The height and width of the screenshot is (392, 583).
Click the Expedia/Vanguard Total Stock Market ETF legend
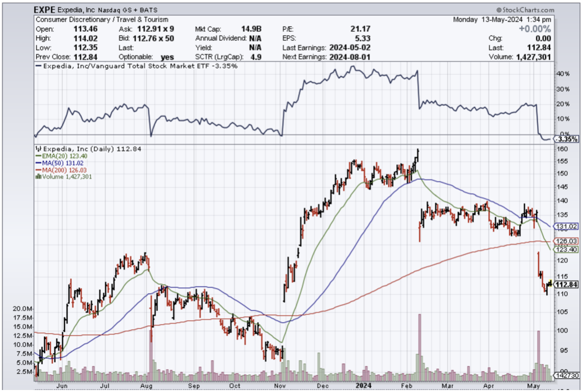[137, 66]
